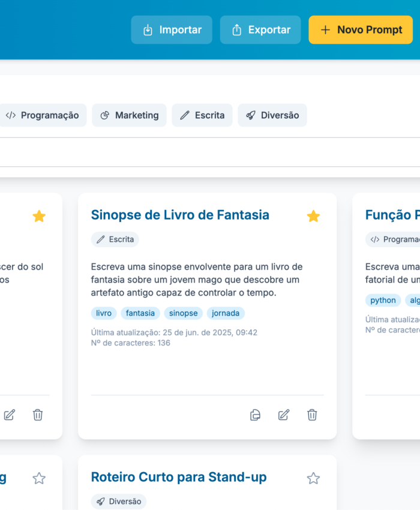Filter by Programação category
The width and height of the screenshot is (420, 510).
pos(43,115)
